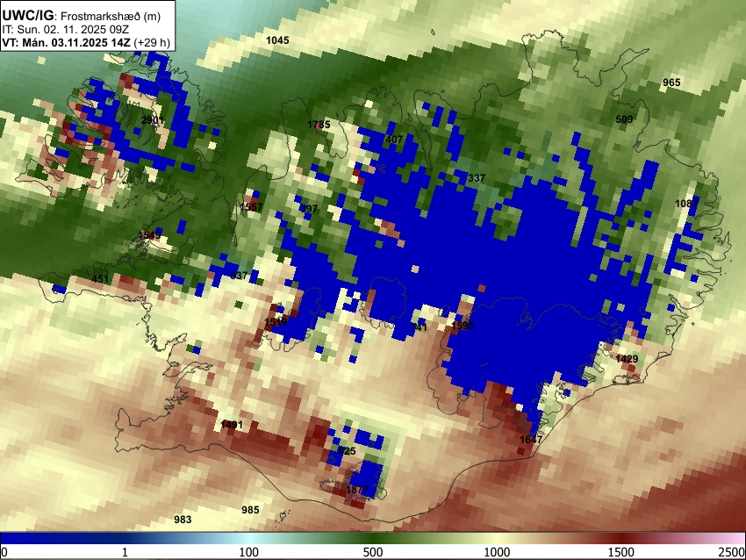The height and width of the screenshot is (560, 746).
Task: Click the map value 983
Action: coord(183,520)
